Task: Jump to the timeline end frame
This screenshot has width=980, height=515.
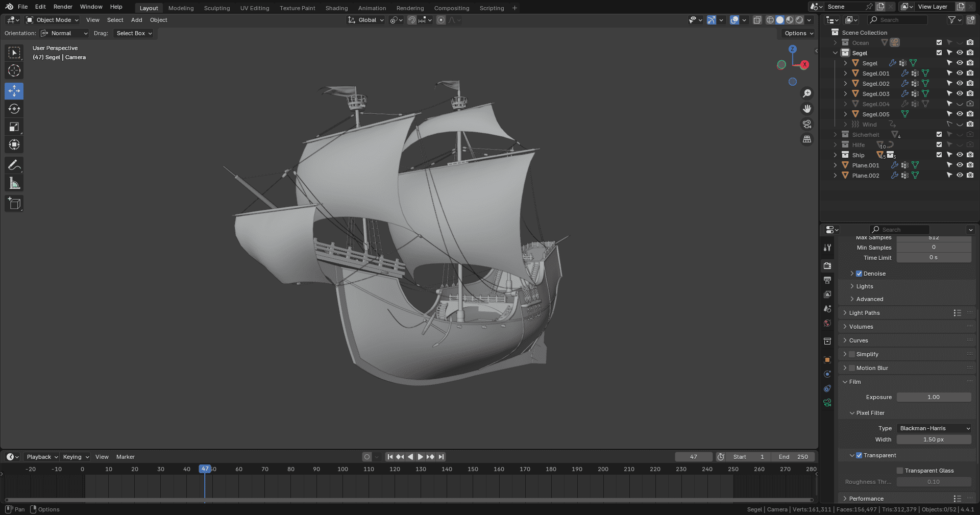Action: click(x=442, y=457)
